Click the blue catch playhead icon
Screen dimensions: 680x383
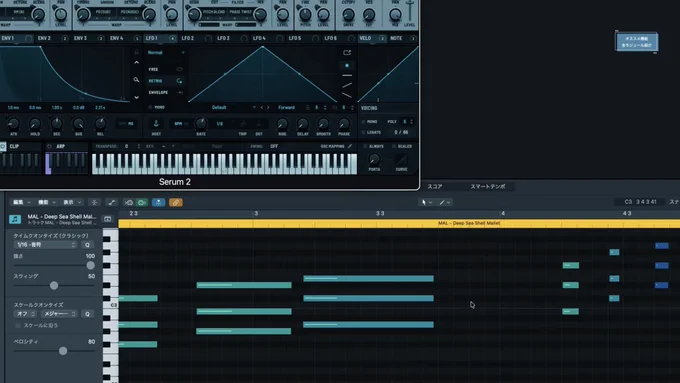click(x=159, y=203)
